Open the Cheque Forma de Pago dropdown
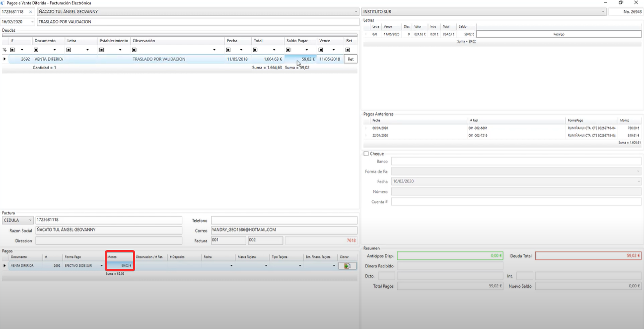The image size is (644, 329). point(638,171)
